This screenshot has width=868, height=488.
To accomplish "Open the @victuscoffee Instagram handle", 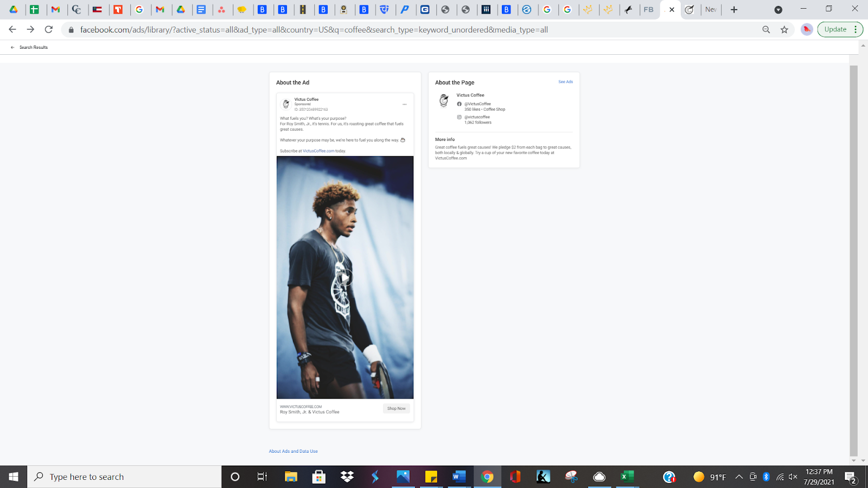I will (x=477, y=117).
